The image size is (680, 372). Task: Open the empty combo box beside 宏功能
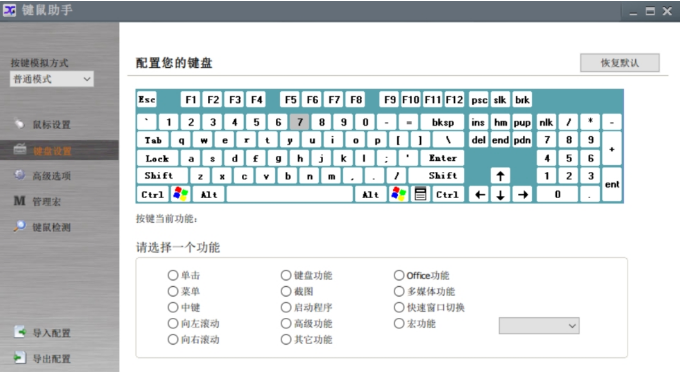pyautogui.click(x=539, y=326)
